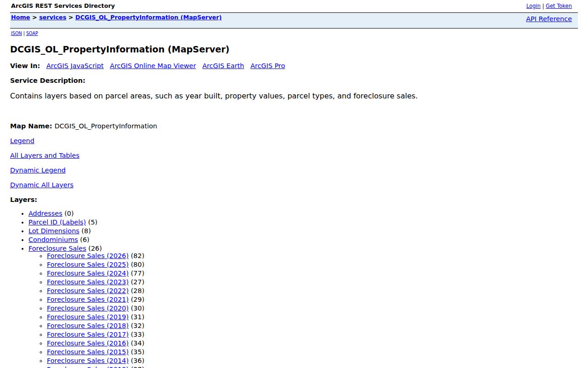View the JSON format link

(x=16, y=33)
